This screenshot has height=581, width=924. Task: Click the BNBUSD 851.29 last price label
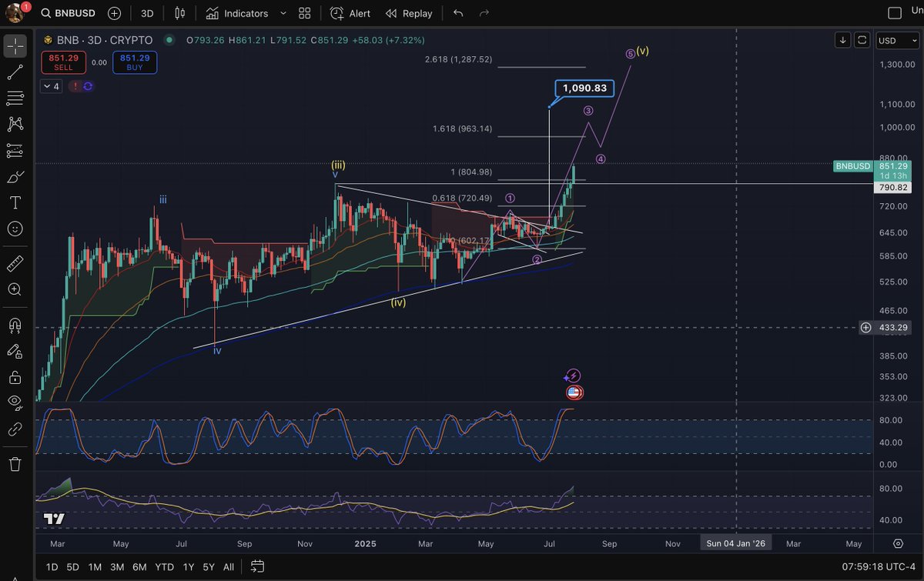(873, 166)
